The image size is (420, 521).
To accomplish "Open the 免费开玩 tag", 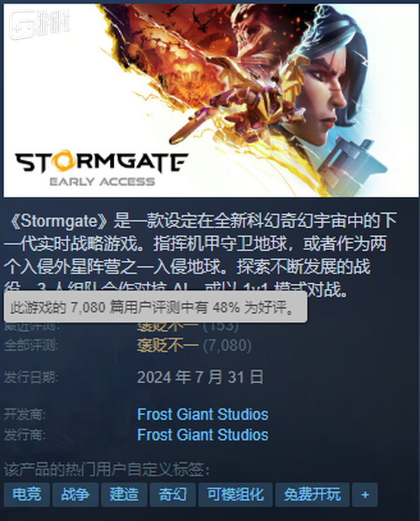I will 312,495.
